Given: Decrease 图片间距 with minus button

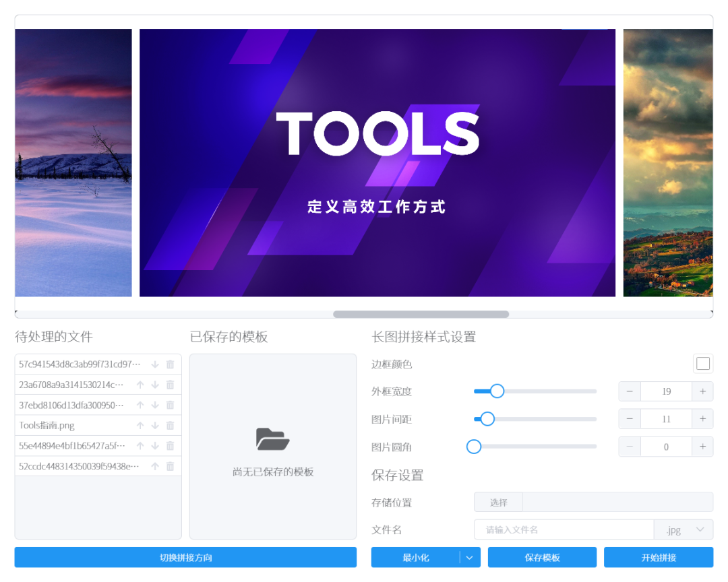Looking at the screenshot, I should click(630, 419).
